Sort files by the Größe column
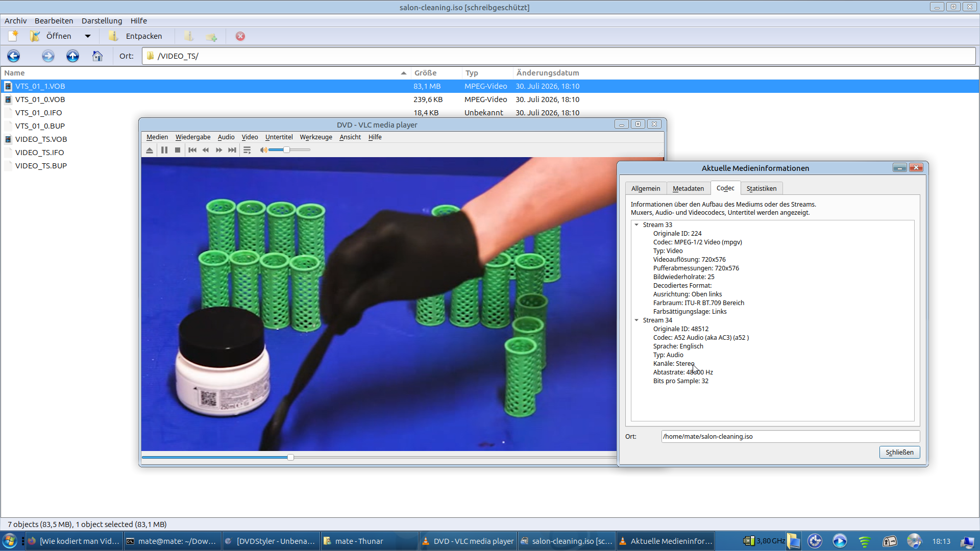Viewport: 980px width, 551px height. pos(436,73)
